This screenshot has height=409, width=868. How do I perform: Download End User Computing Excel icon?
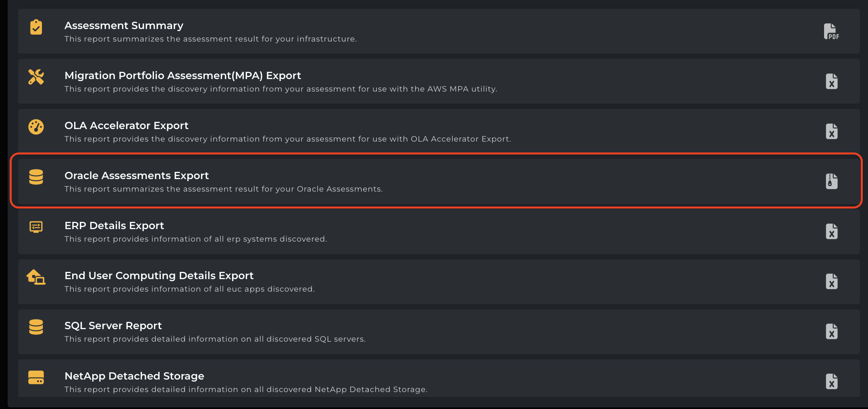pos(831,282)
